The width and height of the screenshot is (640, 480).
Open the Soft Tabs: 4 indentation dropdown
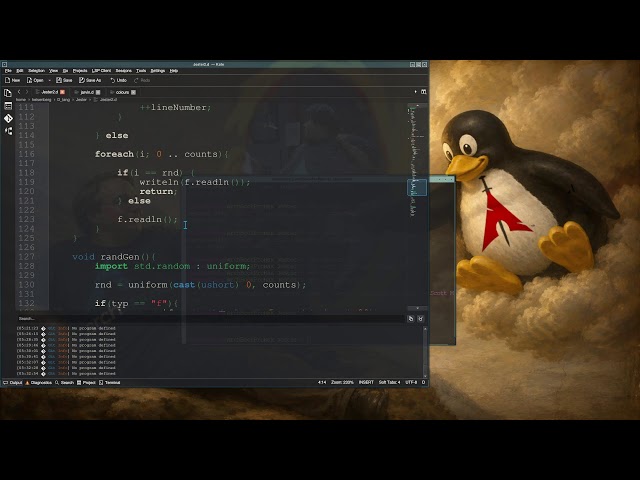[x=389, y=382]
